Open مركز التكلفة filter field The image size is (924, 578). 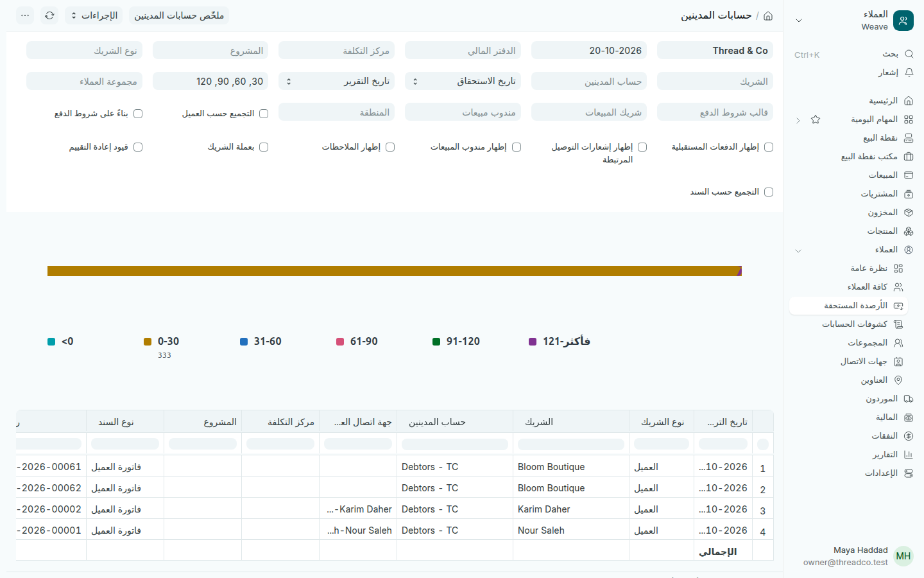pos(337,51)
